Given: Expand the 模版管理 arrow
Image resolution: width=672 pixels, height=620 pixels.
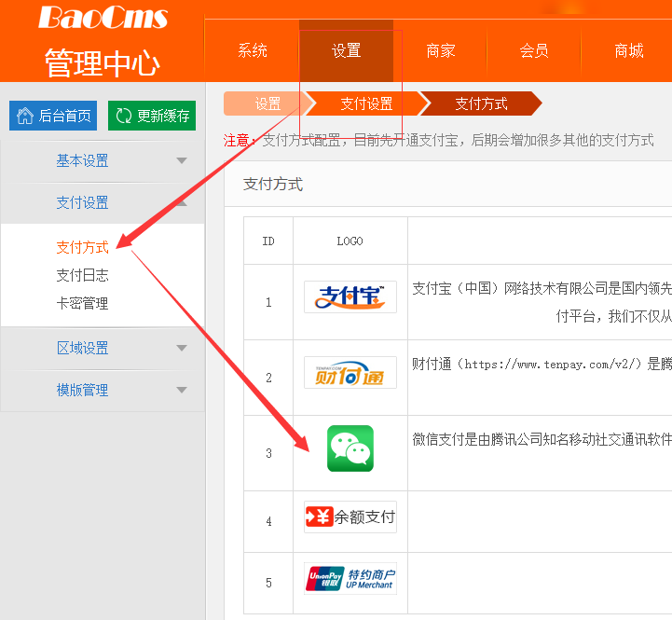Looking at the screenshot, I should 182,390.
